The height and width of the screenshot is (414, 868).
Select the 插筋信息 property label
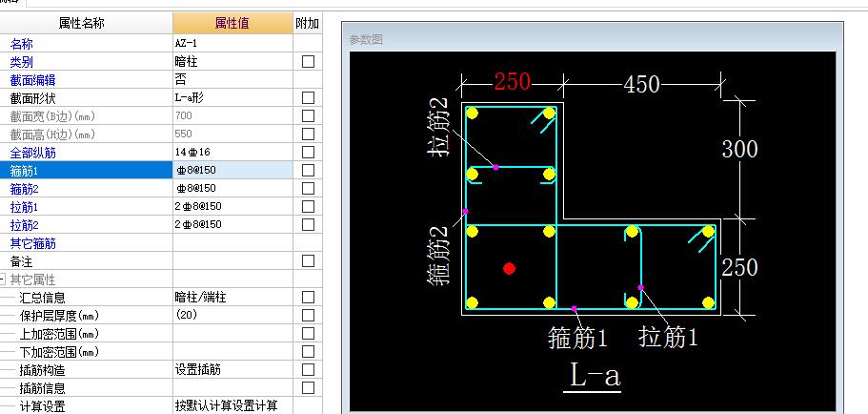coord(42,388)
